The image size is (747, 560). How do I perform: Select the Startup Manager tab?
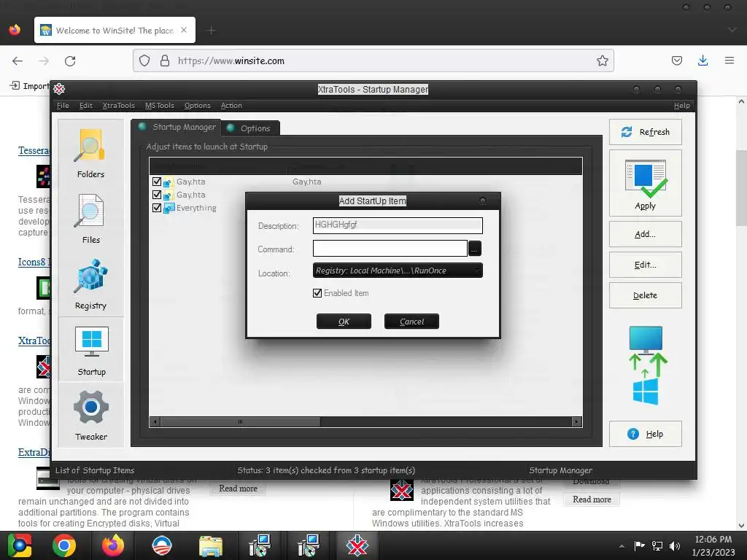[177, 127]
